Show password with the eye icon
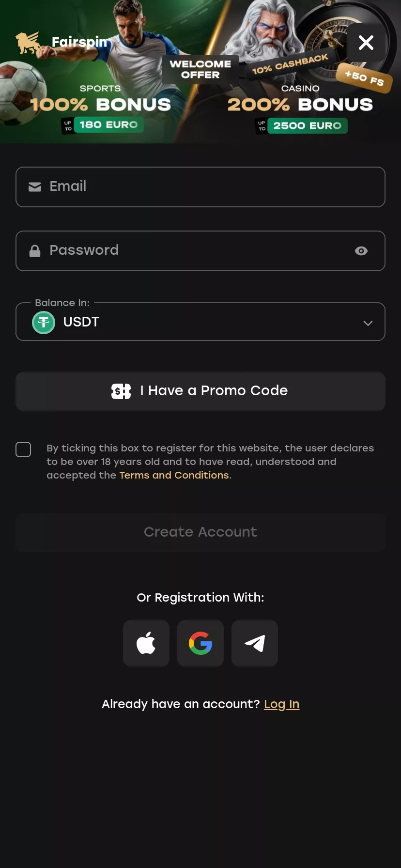Screen dimensions: 401x868 coord(361,251)
